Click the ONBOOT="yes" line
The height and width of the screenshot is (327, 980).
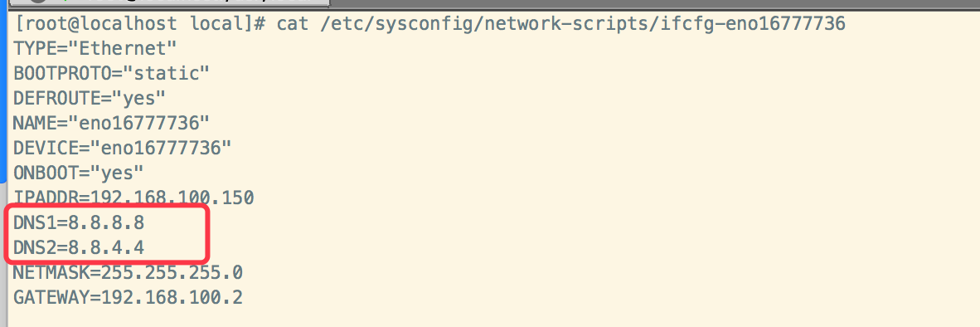coord(79,173)
